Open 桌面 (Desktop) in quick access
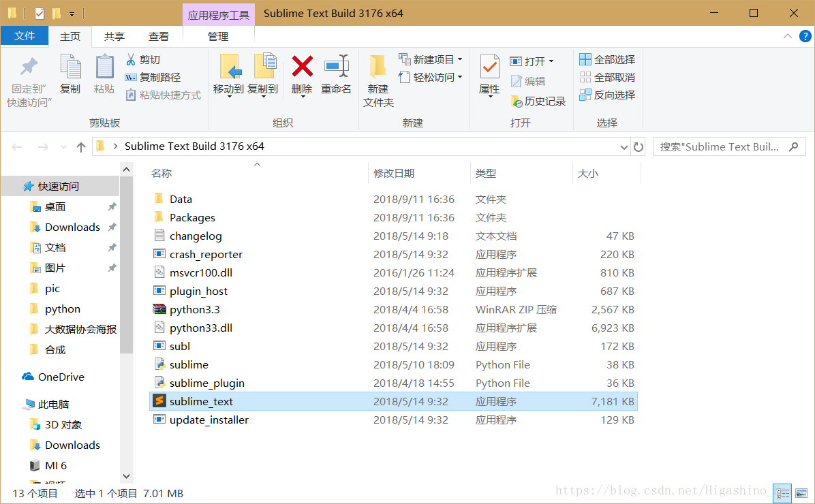The image size is (815, 504). pyautogui.click(x=55, y=207)
